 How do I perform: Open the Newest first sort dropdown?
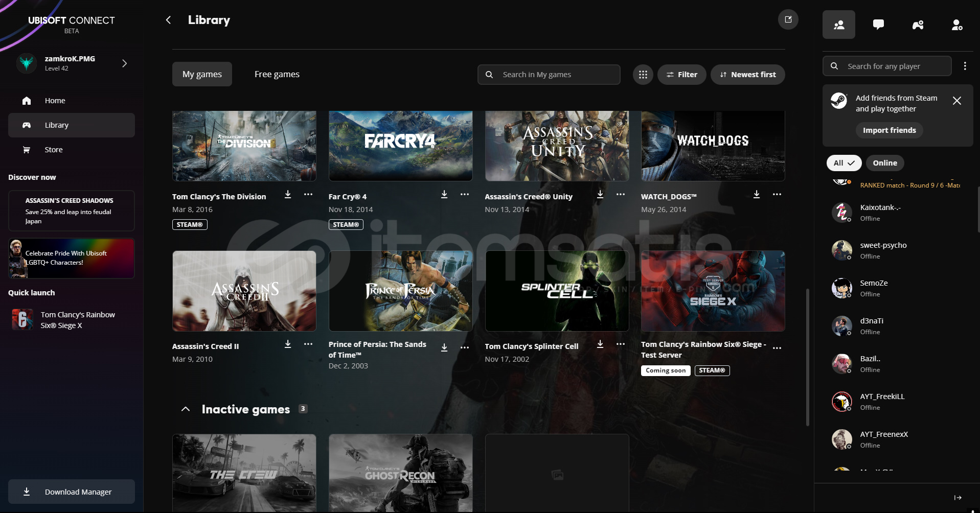coord(747,75)
